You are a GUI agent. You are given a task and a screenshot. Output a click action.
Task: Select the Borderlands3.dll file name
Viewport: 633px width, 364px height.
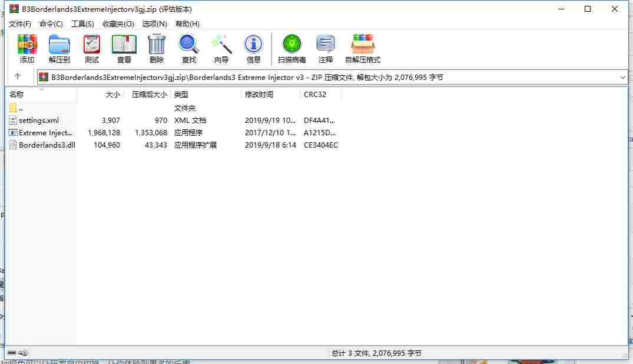(x=47, y=145)
